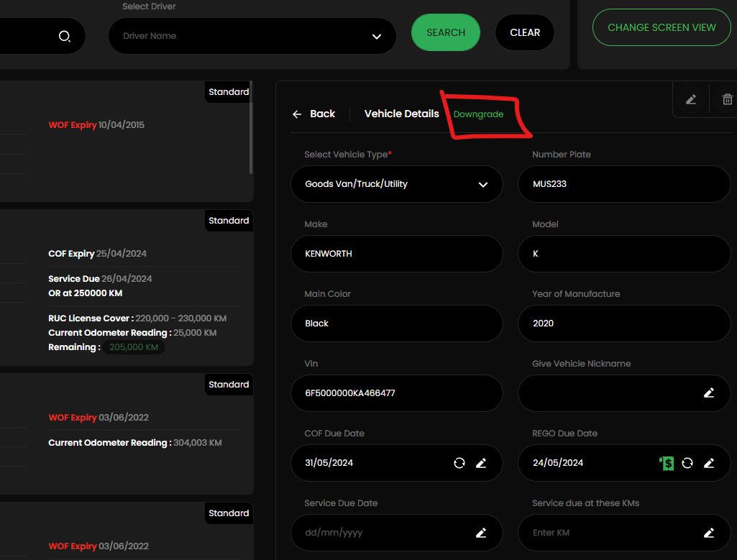This screenshot has height=560, width=737.
Task: Click OR at 250000 KM text
Action: pos(85,293)
